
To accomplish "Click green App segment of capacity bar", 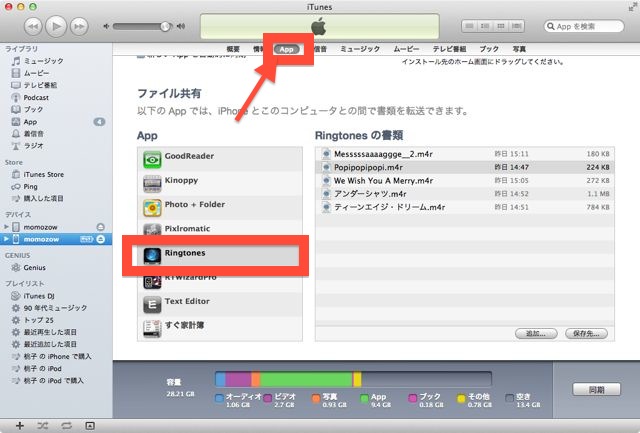I will (x=306, y=379).
